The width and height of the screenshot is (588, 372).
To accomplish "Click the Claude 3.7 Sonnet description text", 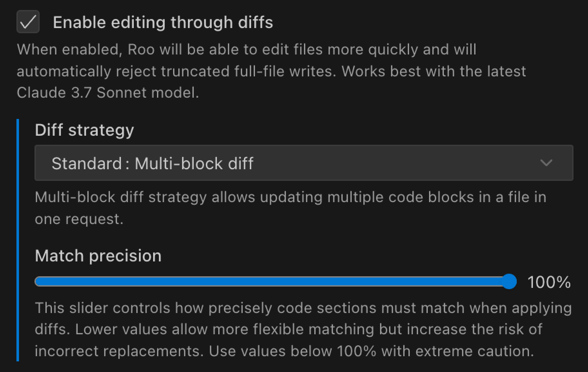I will (258, 71).
